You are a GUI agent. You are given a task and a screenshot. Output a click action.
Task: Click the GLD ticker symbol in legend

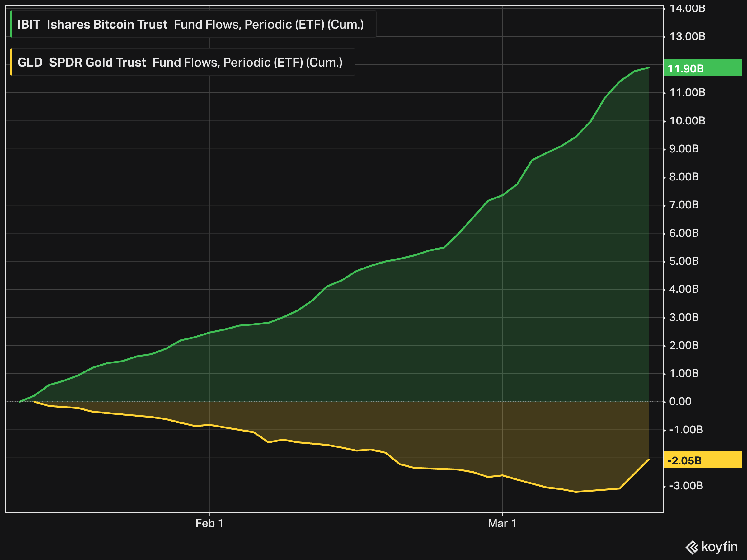click(30, 63)
